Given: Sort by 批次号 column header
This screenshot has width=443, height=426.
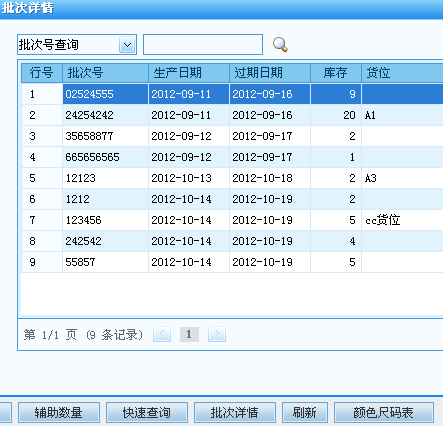Looking at the screenshot, I should [105, 73].
